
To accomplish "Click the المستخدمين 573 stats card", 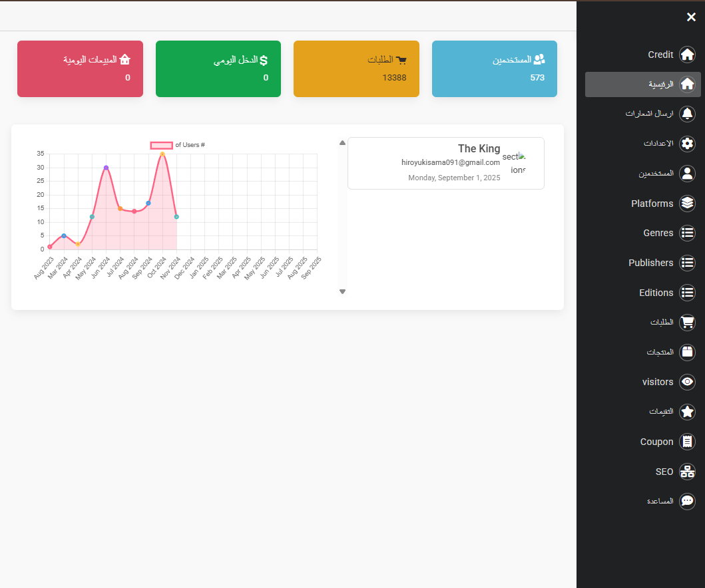I will point(494,69).
